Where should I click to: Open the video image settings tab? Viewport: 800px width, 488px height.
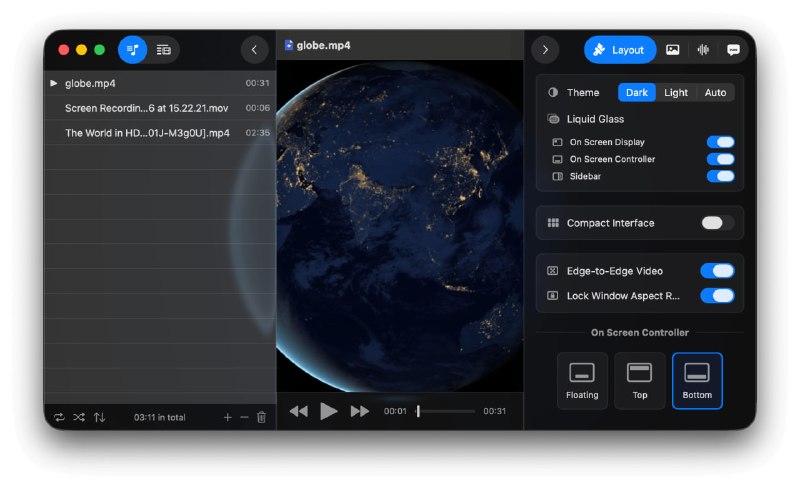tap(672, 50)
